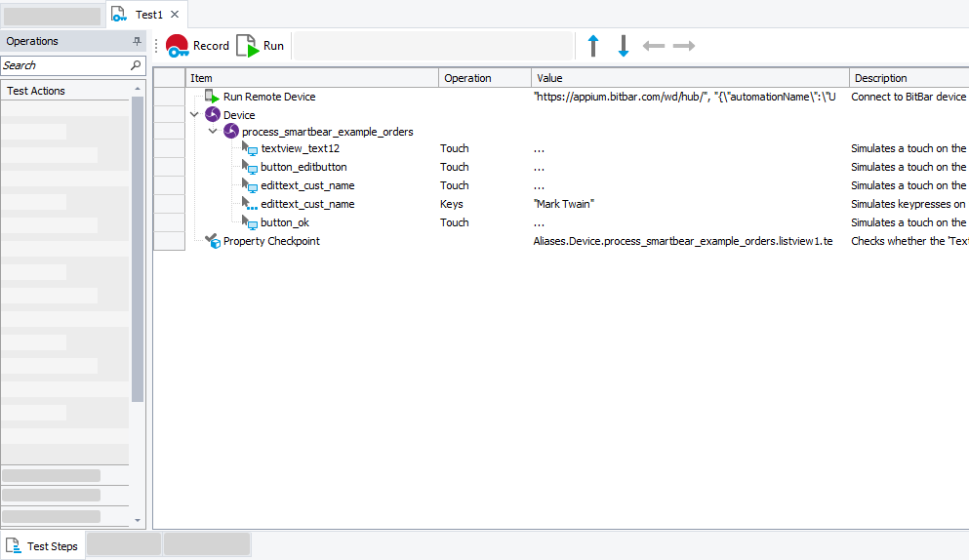Run the test with the Run button
This screenshot has width=969, height=560.
tap(261, 46)
